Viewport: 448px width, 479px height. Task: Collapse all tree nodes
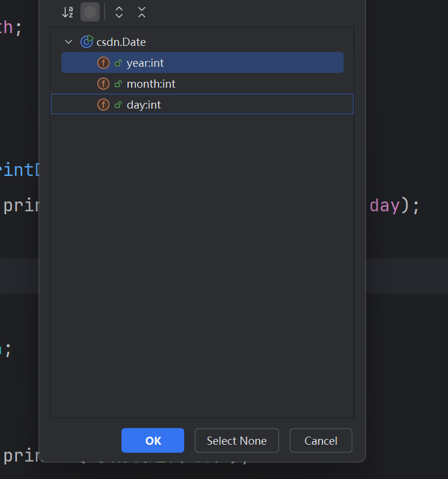coord(142,12)
